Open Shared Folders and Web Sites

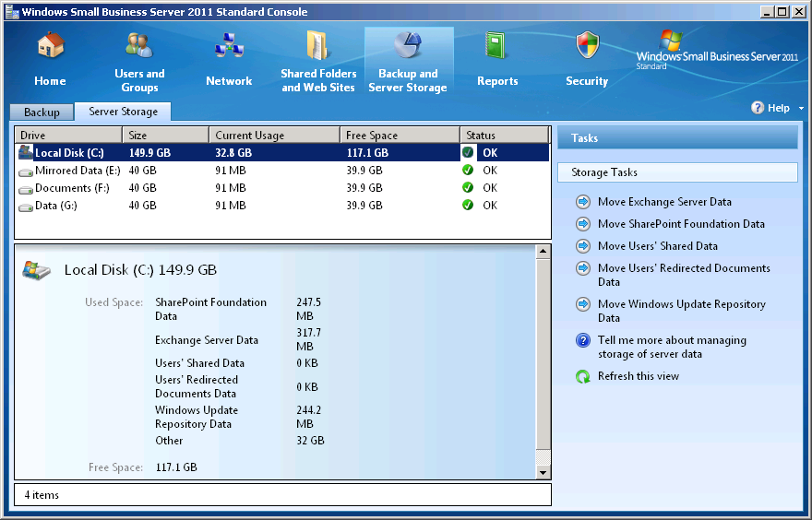pyautogui.click(x=318, y=61)
